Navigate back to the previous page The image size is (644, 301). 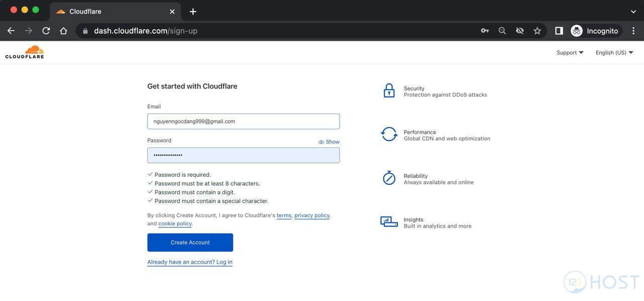point(11,31)
